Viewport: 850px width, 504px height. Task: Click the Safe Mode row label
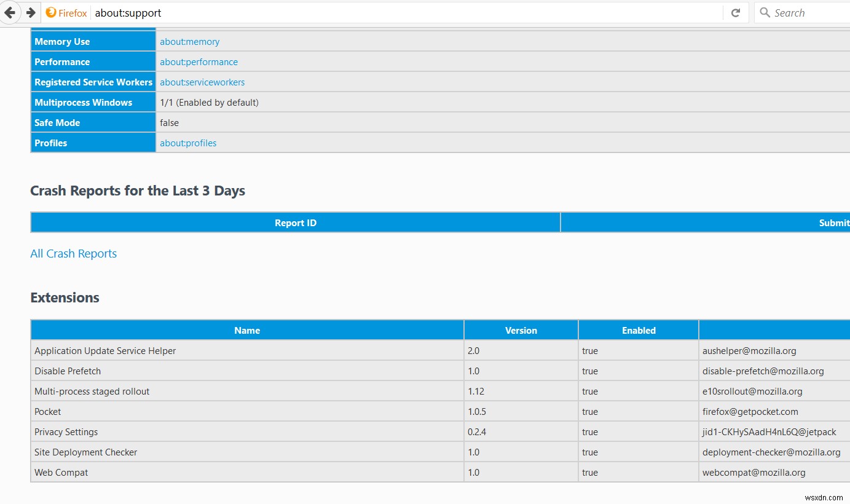pos(57,123)
